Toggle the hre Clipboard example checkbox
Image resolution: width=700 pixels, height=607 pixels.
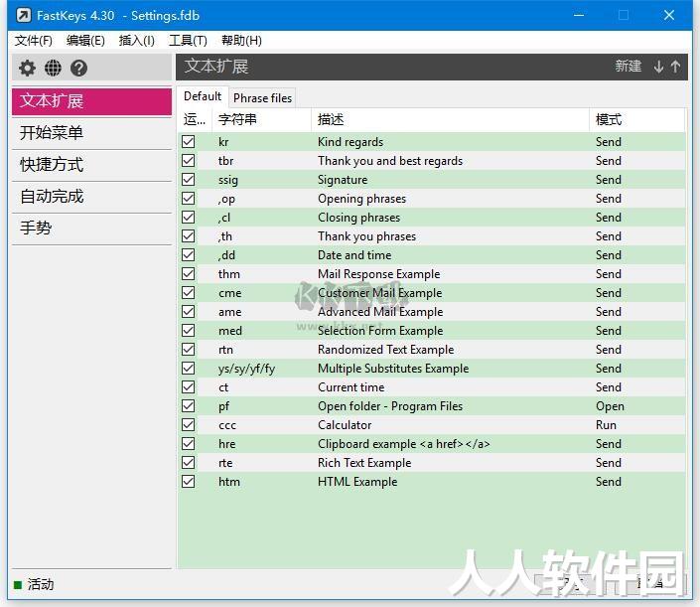tap(189, 443)
